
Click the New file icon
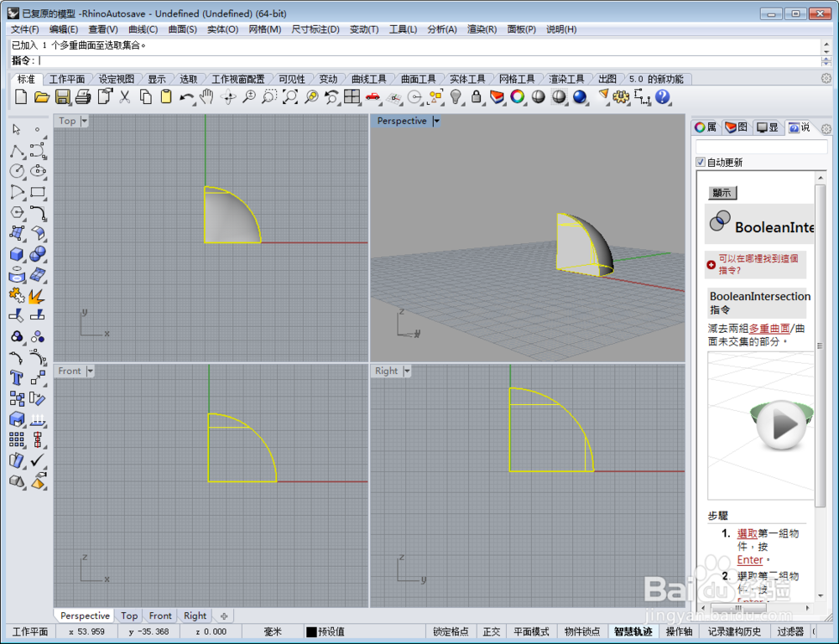[x=21, y=96]
